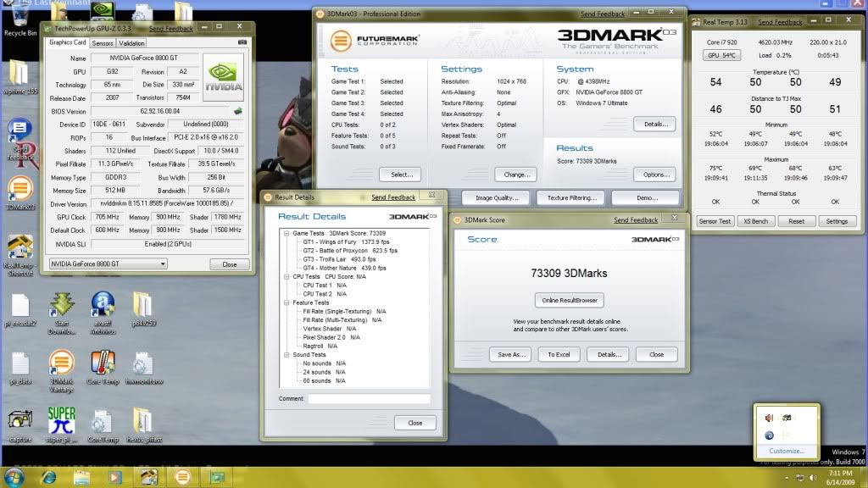Collapse the Feature Tests tree node
The width and height of the screenshot is (868, 488).
tap(287, 302)
